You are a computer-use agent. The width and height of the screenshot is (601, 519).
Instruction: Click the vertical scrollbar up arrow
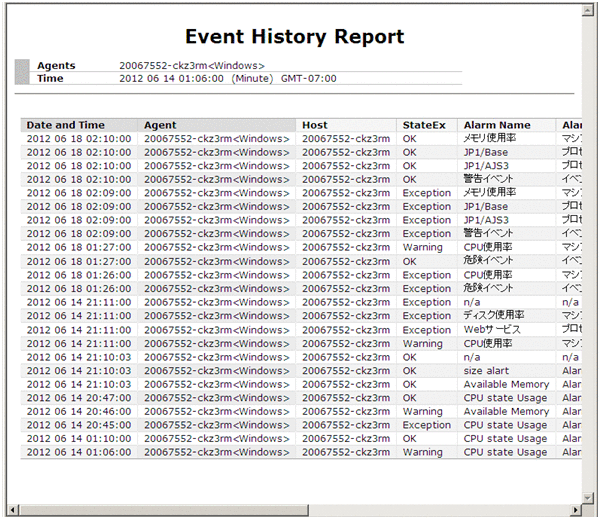click(587, 10)
